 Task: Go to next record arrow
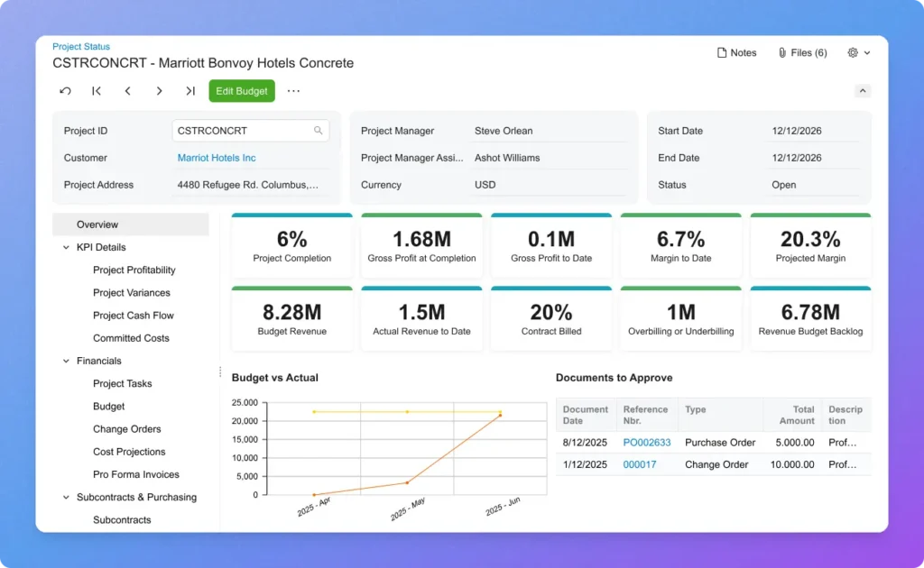[159, 91]
